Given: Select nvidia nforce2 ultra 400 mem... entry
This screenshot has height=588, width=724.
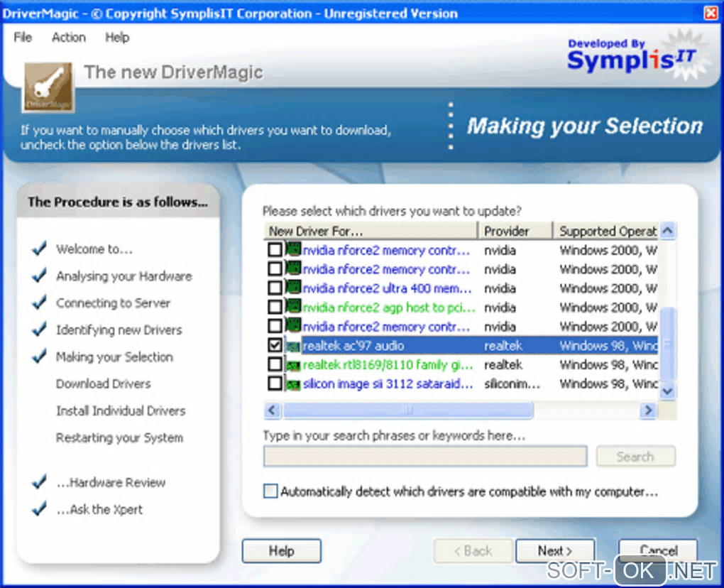Looking at the screenshot, I should (387, 288).
